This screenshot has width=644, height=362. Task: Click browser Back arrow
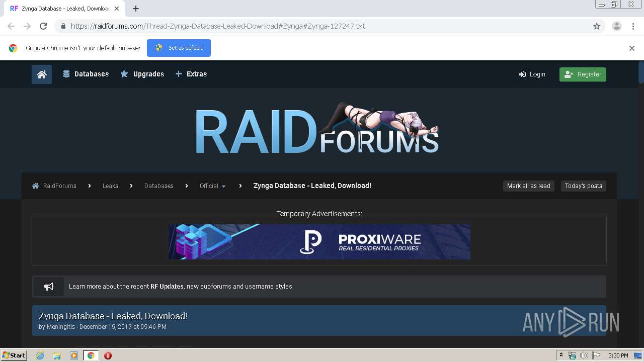(x=11, y=26)
